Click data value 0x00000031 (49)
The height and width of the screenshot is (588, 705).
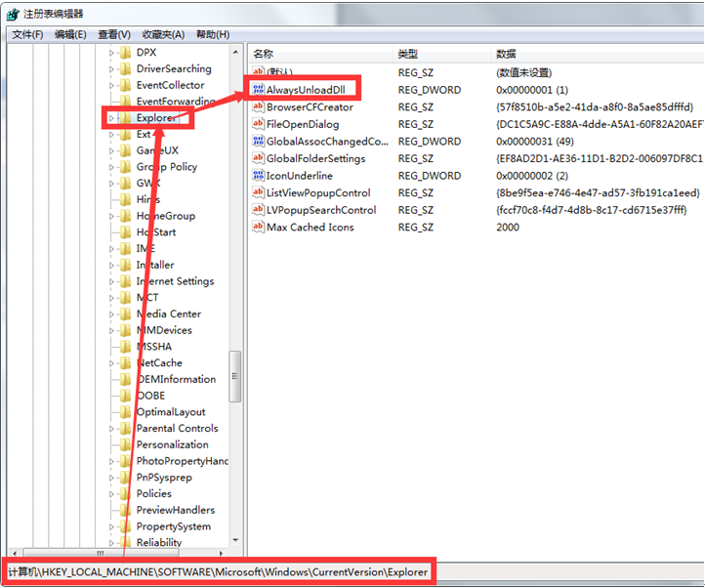[x=534, y=142]
